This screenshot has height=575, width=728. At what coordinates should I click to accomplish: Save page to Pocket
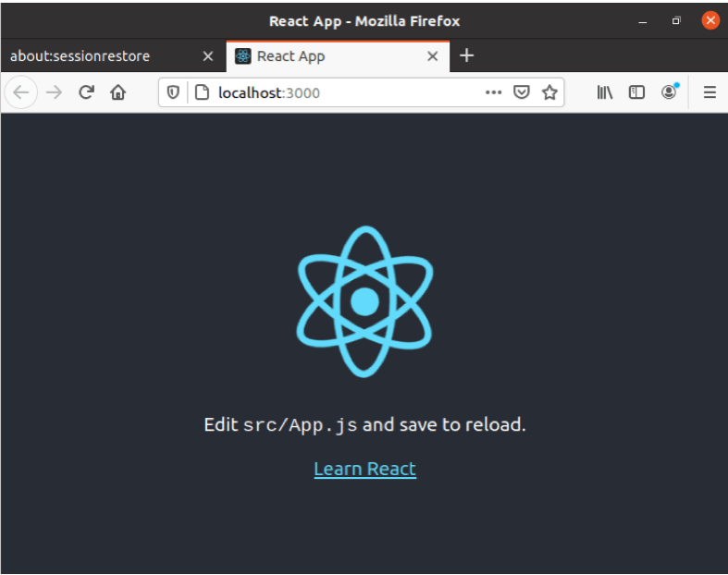click(522, 92)
